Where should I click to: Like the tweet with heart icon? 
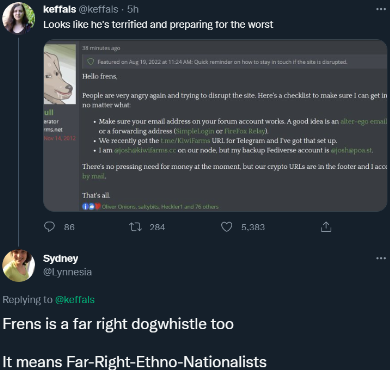point(227,227)
